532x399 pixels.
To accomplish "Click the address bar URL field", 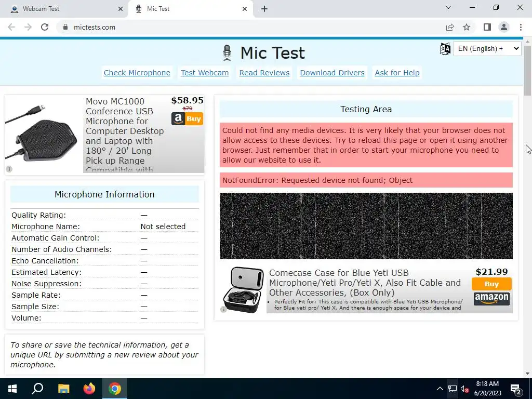I will coord(251,27).
